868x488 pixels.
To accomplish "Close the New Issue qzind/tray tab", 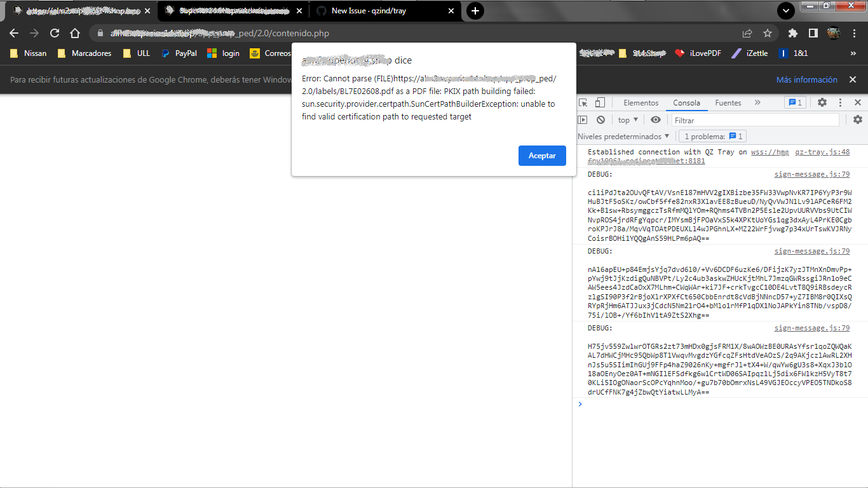I will 452,11.
